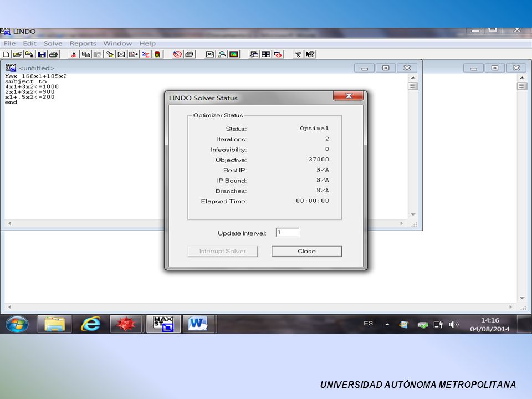Viewport: 532px width, 399px height.
Task: Click the LINDO taskbar button
Action: (163, 324)
